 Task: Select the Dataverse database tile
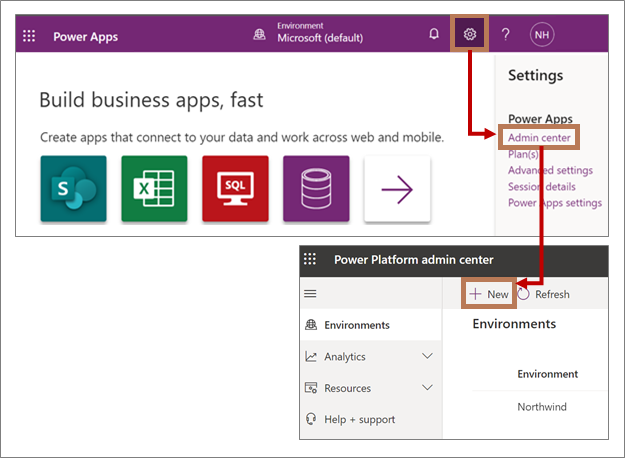tap(316, 188)
